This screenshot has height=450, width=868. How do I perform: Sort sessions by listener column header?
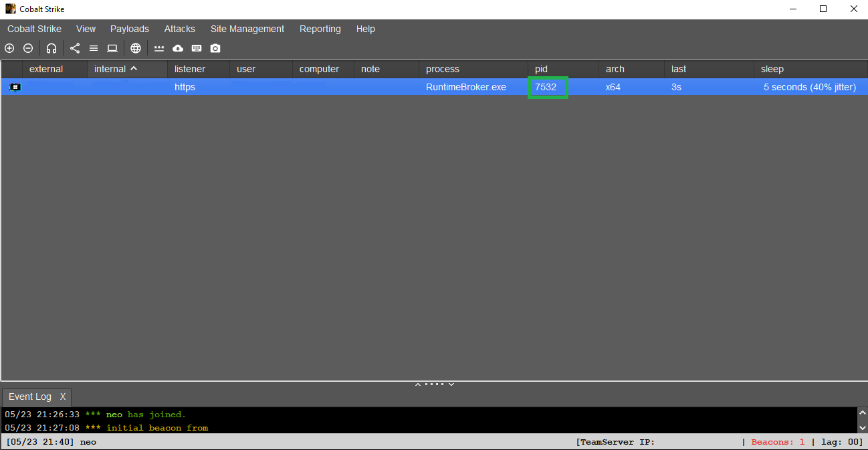[x=199, y=69]
